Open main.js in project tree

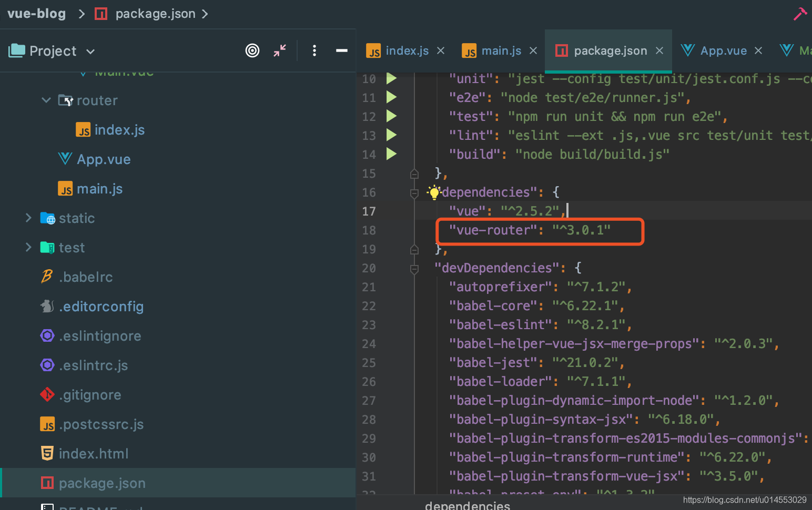point(99,188)
